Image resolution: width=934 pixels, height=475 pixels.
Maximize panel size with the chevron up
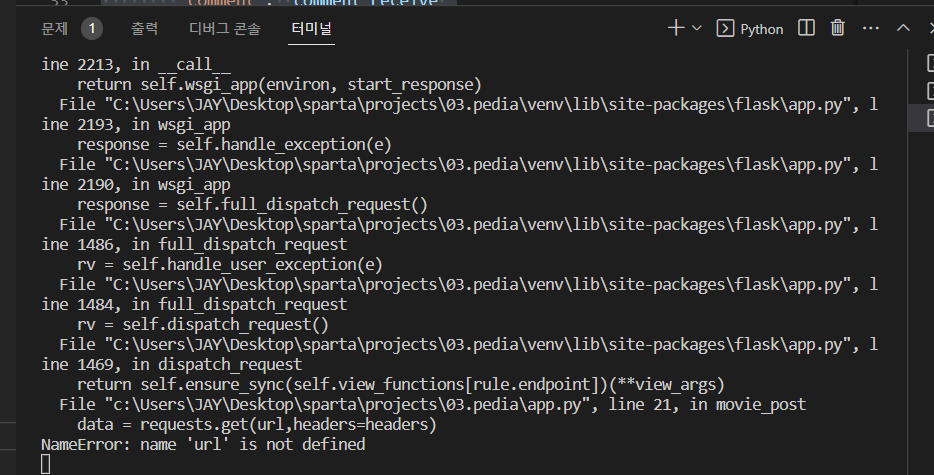click(903, 28)
